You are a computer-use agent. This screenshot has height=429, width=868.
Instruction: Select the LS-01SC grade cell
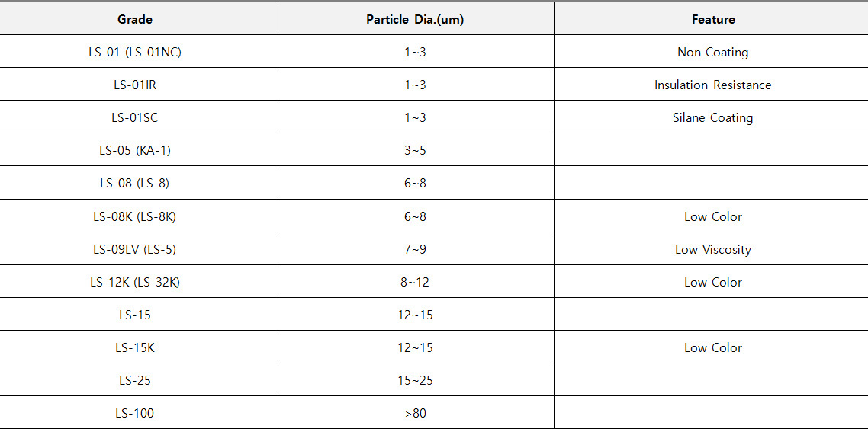(135, 118)
